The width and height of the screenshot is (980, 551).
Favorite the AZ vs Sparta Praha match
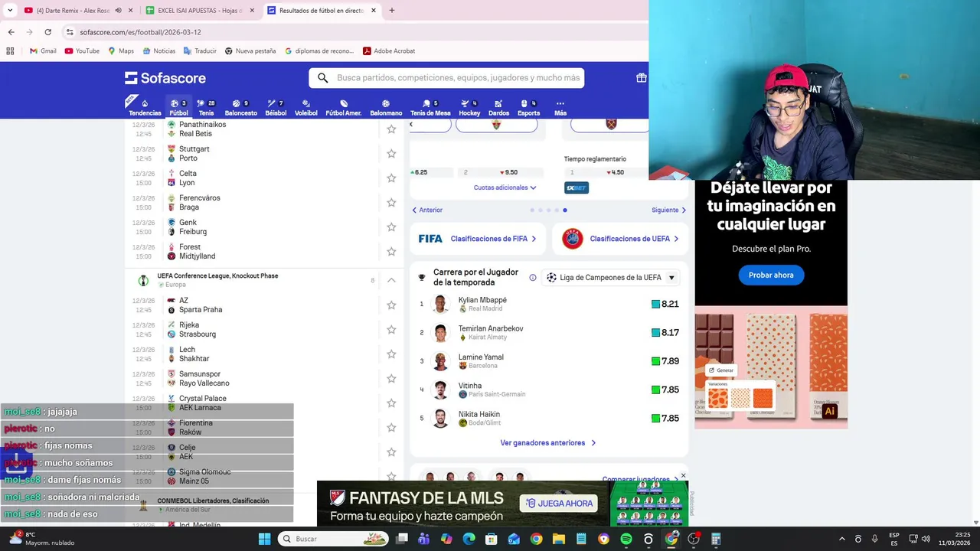tap(391, 305)
